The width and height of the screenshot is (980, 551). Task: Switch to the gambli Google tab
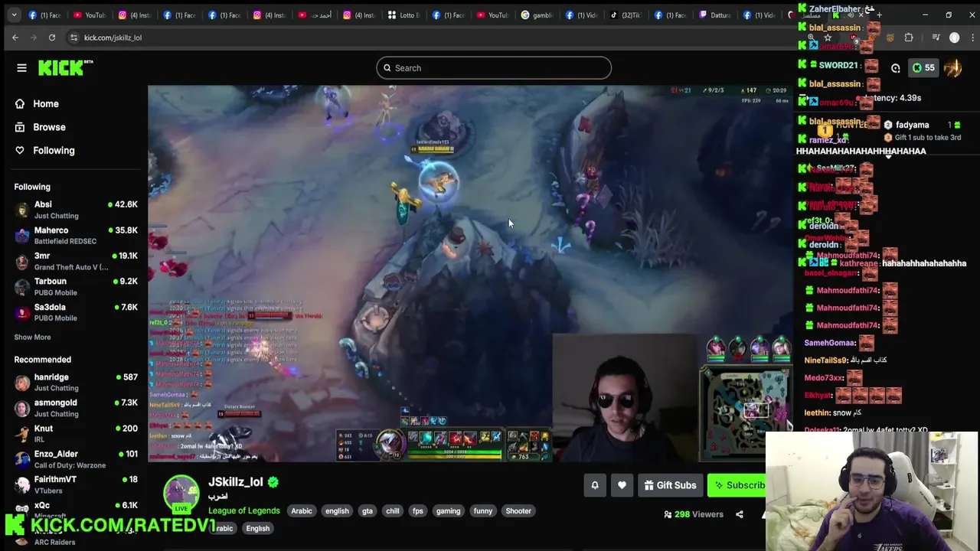click(539, 15)
